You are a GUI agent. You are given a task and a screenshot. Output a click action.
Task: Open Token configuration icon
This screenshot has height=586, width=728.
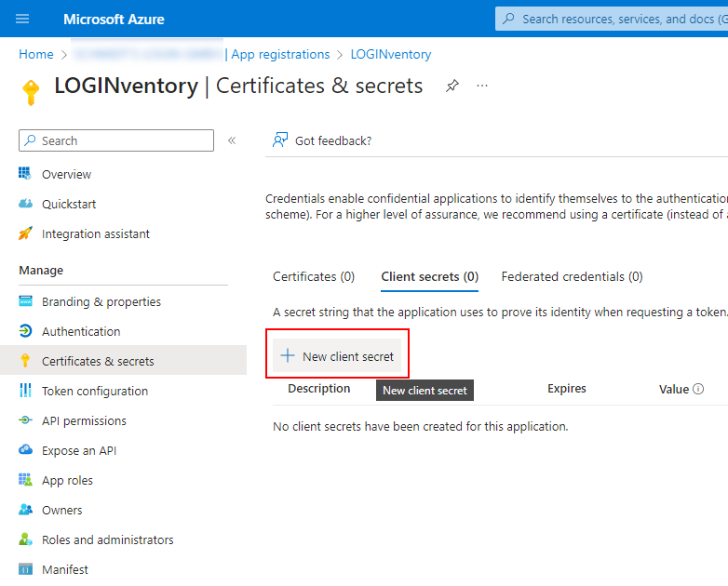[x=25, y=391]
